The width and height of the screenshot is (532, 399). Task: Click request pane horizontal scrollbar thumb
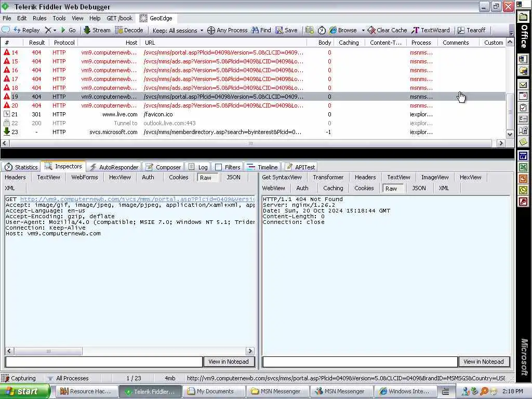(x=48, y=351)
